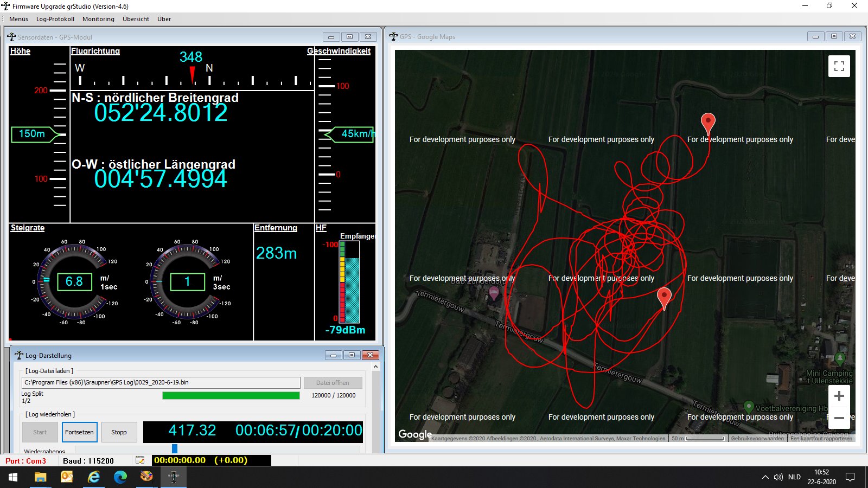This screenshot has width=868, height=488.
Task: Click the log file path field
Action: (x=161, y=383)
